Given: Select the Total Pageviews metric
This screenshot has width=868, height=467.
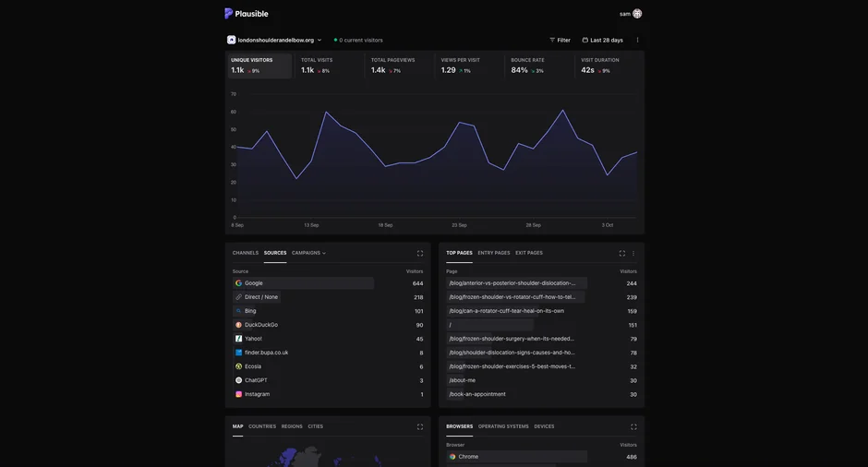Looking at the screenshot, I should [x=399, y=66].
